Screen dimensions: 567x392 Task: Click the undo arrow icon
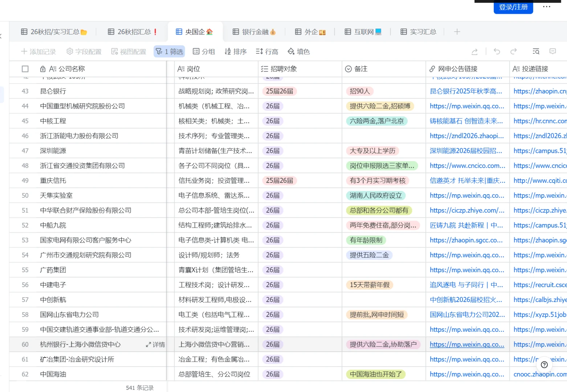pos(497,52)
